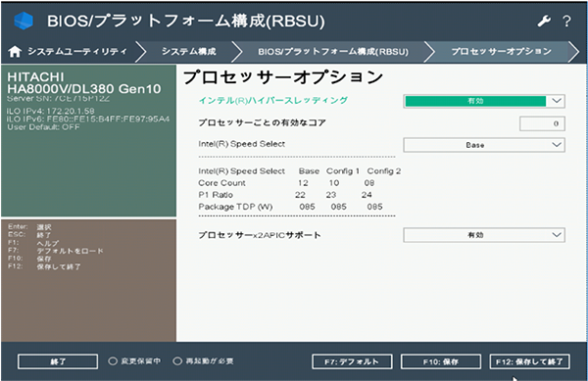Click the F7: デフォルトをロード help line
588x381 pixels.
tap(56, 251)
